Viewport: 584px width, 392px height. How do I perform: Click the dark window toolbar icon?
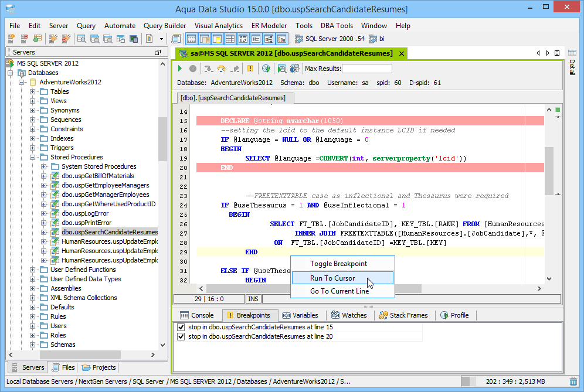[x=134, y=39]
